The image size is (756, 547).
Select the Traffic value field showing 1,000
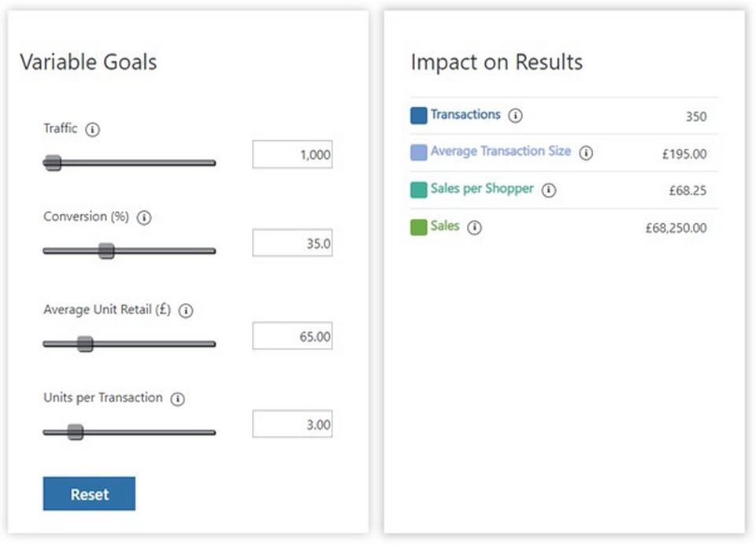(x=292, y=154)
